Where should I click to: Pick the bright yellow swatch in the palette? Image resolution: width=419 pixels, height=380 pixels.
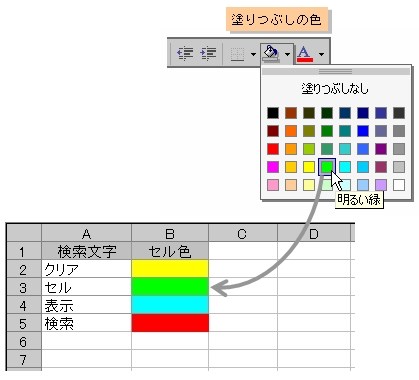pos(309,167)
